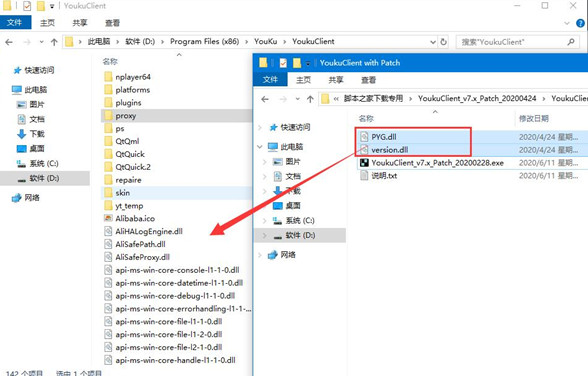This screenshot has width=588, height=376.
Task: Expand address bar history dropdown in YoukuClient window
Action: (x=433, y=42)
